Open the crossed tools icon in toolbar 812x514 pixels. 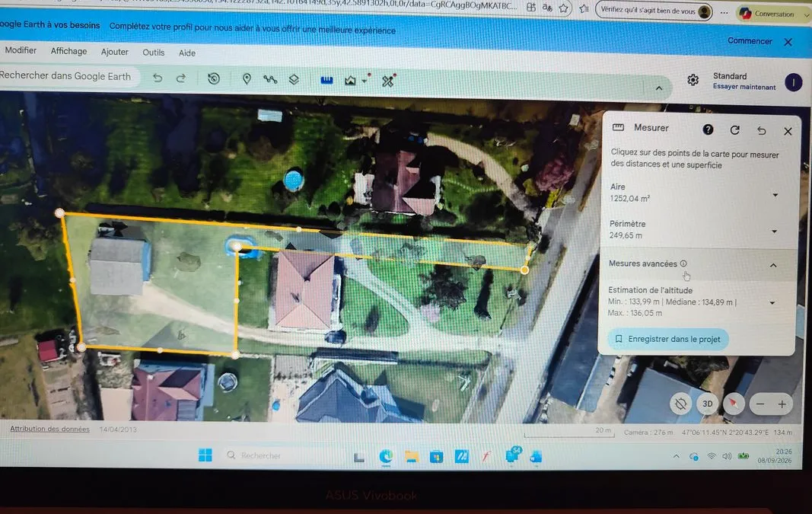coord(388,80)
